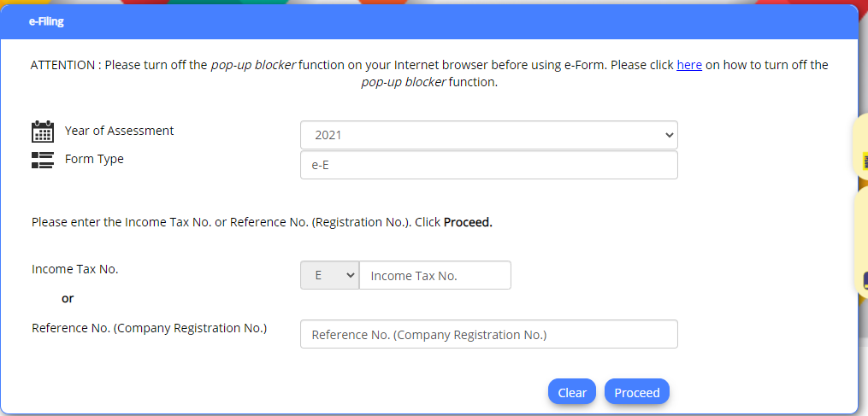Click the Year of Assessment label
Screen dimensions: 868x416
(119, 131)
